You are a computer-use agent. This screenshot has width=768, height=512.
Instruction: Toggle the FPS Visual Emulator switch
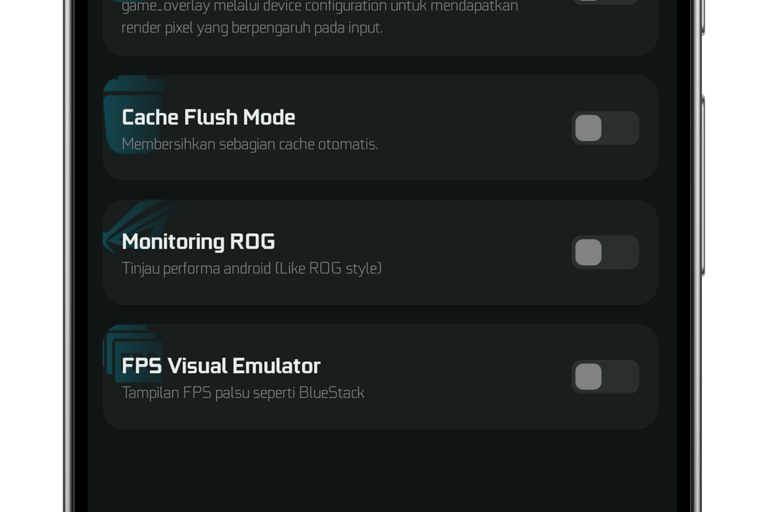pyautogui.click(x=605, y=376)
